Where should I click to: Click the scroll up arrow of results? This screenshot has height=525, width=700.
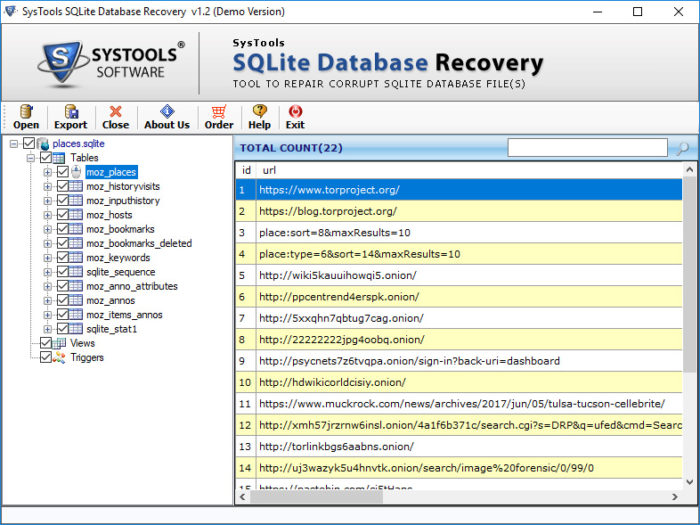click(689, 170)
